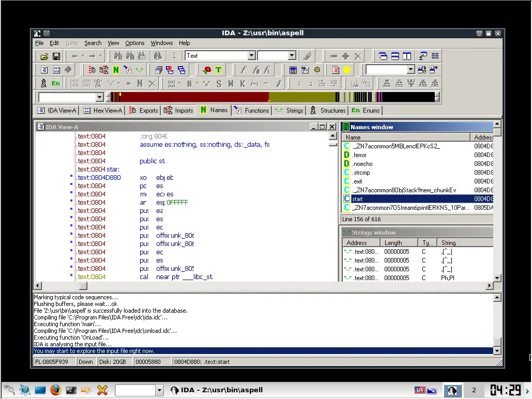Open the Windows menu
The width and height of the screenshot is (532, 399).
coord(162,43)
